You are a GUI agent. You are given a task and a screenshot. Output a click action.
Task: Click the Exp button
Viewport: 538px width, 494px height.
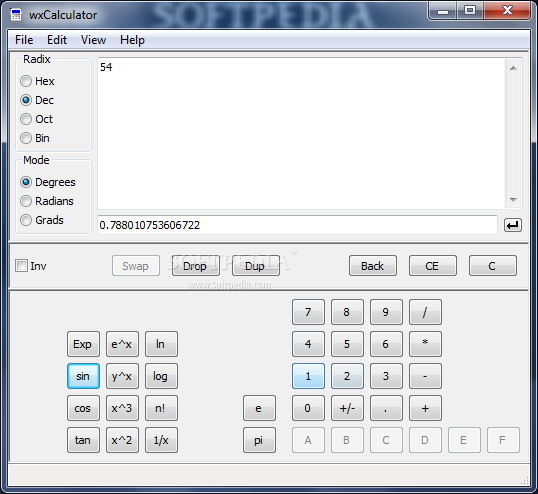click(83, 344)
